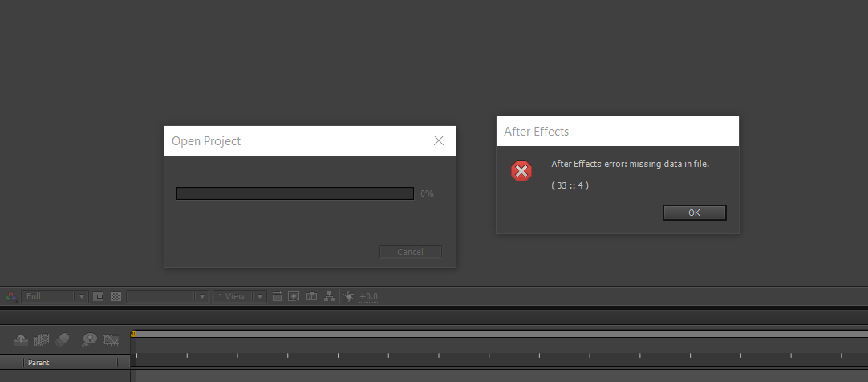Toggle the Graph Editor icon
This screenshot has height=382, width=868.
pos(111,339)
